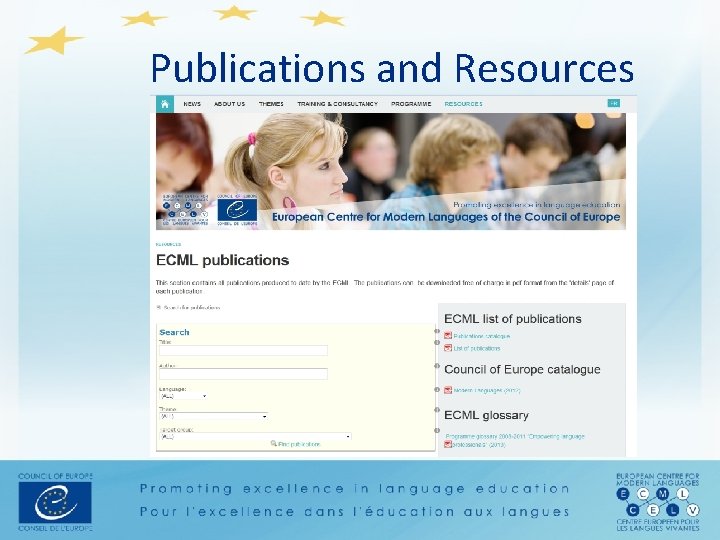Open the Training & Consultancy menu

point(338,104)
